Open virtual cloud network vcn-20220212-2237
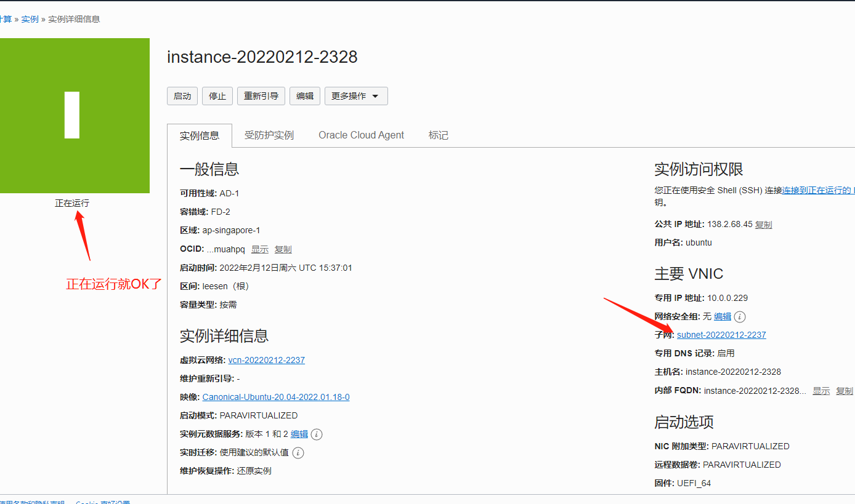 [x=267, y=359]
